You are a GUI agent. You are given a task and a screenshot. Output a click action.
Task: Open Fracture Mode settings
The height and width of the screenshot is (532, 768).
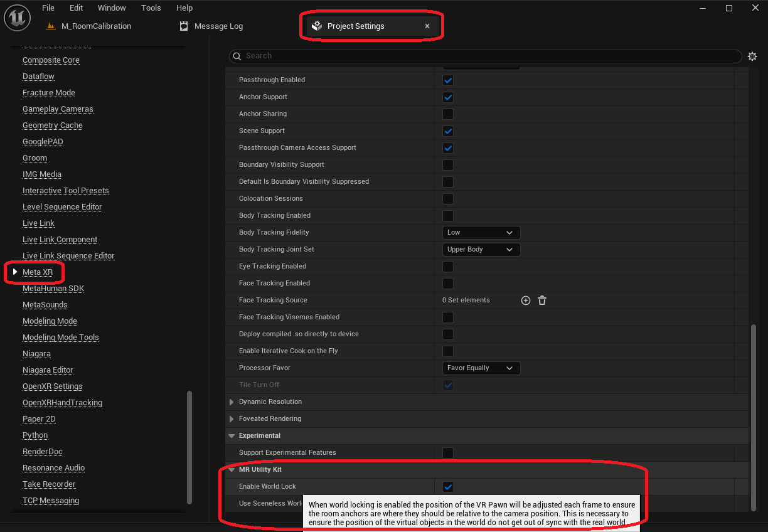point(49,93)
